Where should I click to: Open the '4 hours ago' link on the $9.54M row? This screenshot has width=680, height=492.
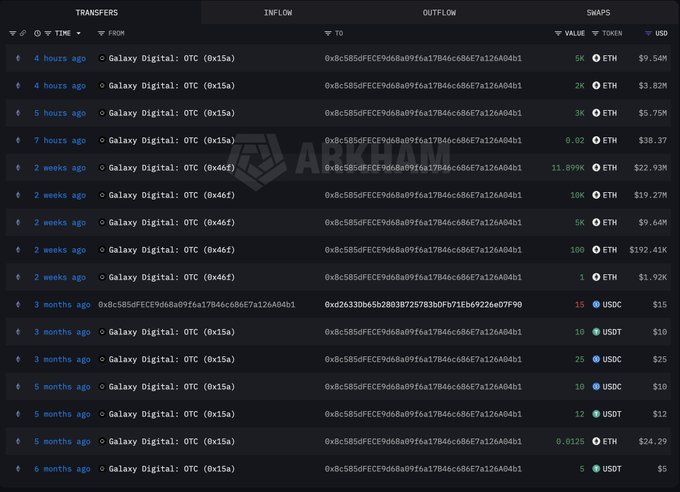[60, 58]
